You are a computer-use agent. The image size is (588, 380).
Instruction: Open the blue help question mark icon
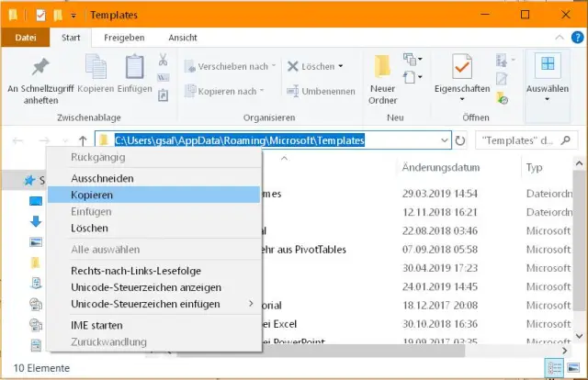click(x=577, y=37)
